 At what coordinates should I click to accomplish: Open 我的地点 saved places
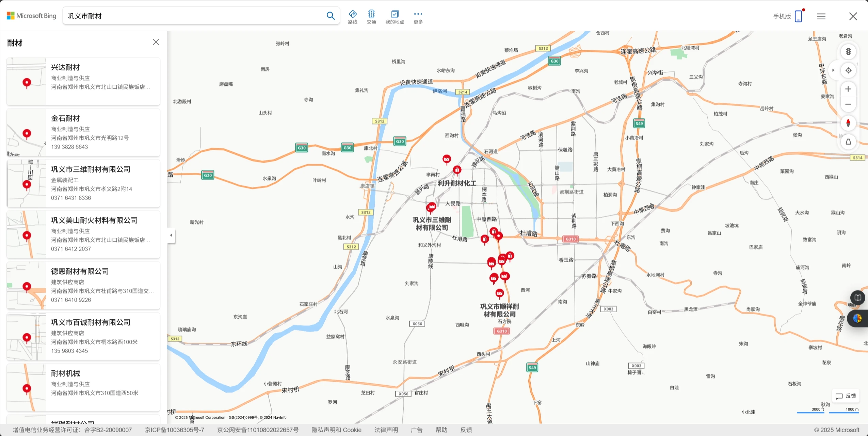click(395, 17)
